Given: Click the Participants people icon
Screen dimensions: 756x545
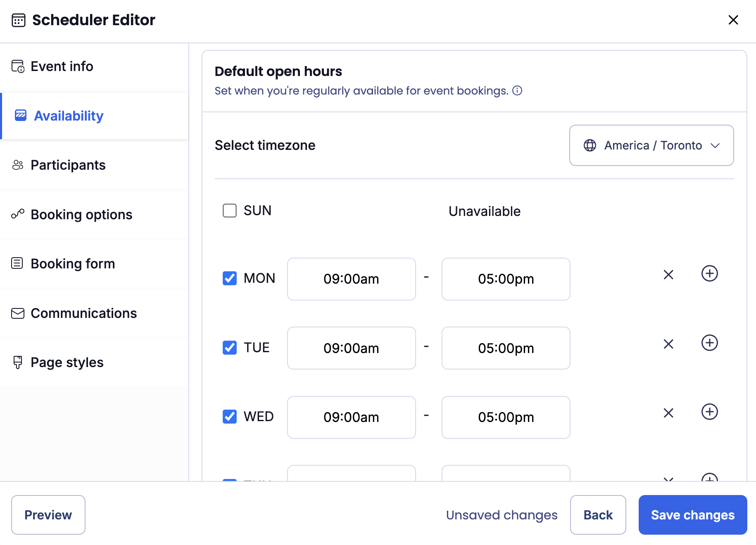Looking at the screenshot, I should pyautogui.click(x=17, y=165).
